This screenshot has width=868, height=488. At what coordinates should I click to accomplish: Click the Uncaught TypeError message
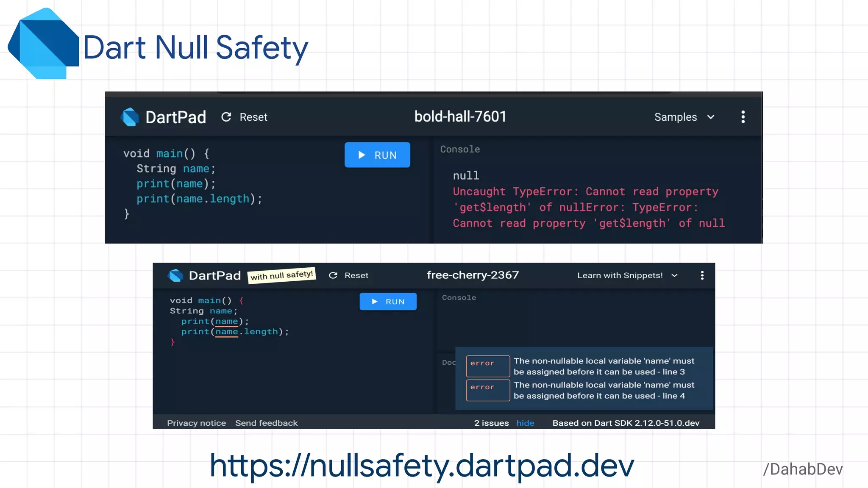(x=589, y=207)
